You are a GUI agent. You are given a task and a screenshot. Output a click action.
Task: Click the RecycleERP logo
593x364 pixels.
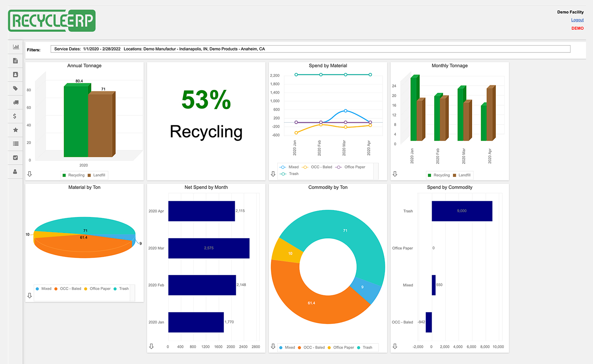pos(52,21)
